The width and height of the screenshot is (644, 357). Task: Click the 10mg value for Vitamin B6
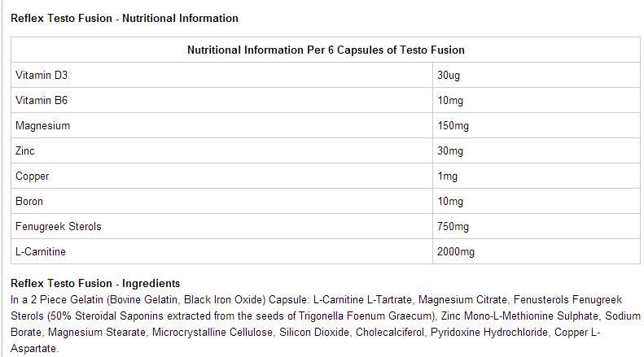[x=450, y=101]
